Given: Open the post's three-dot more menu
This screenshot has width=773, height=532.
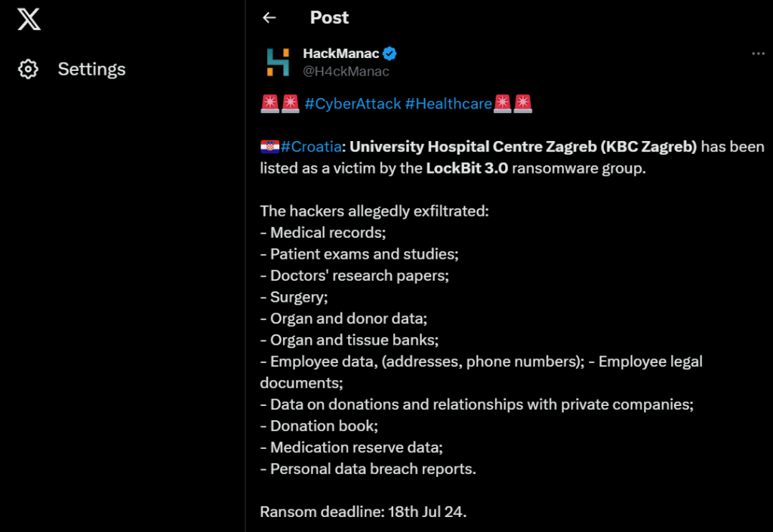Looking at the screenshot, I should [x=758, y=54].
